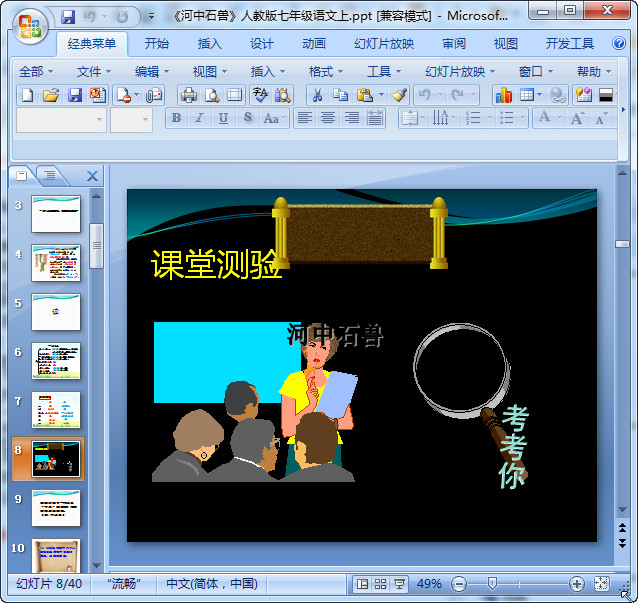Screen dimensions: 638x603
Task: Align text right
Action: 352,118
